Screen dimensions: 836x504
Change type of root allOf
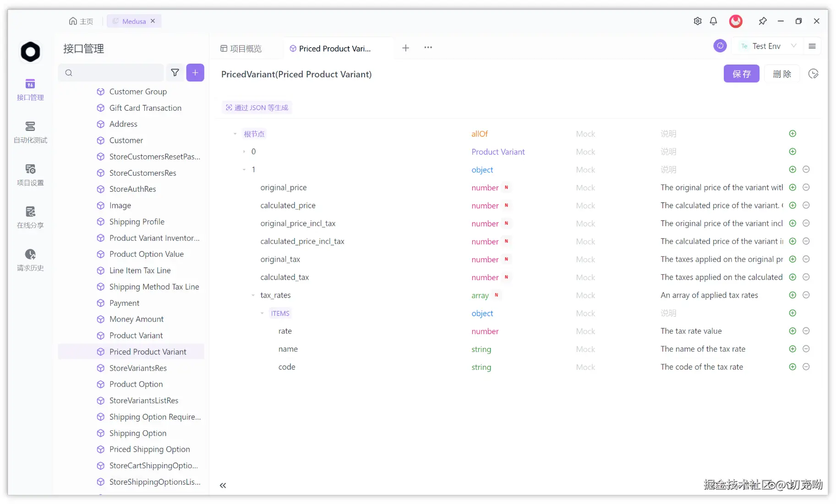(x=480, y=134)
